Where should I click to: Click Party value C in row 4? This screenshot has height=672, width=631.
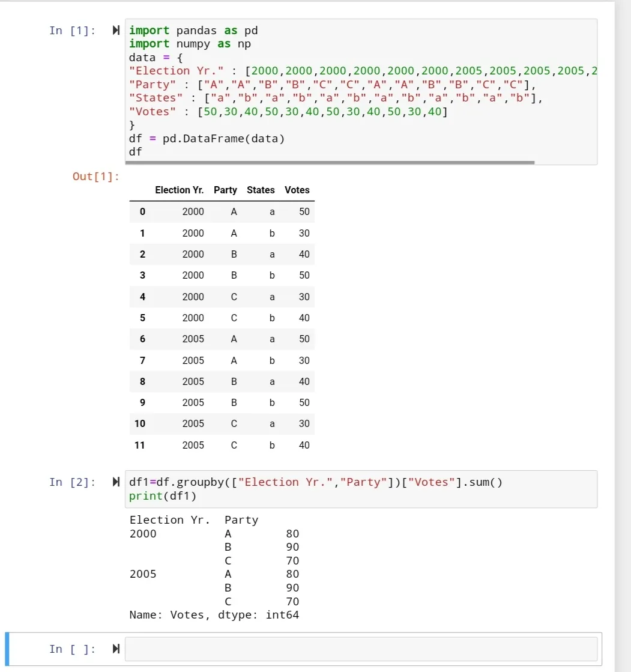click(234, 297)
